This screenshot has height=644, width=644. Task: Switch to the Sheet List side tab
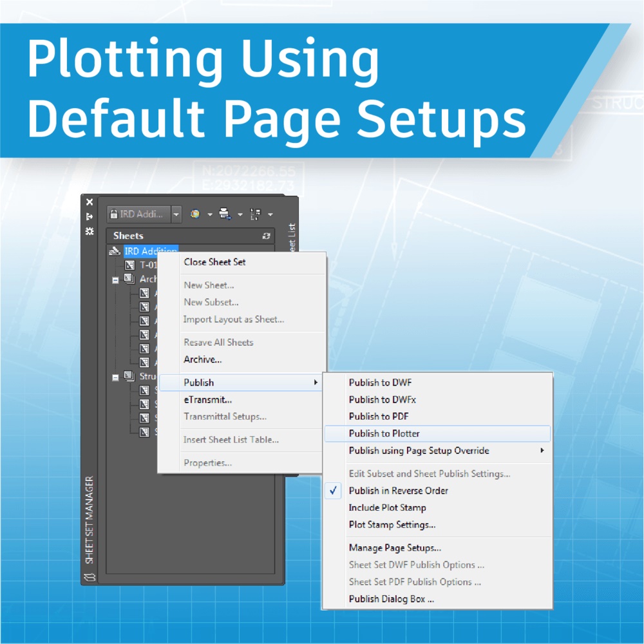292,238
